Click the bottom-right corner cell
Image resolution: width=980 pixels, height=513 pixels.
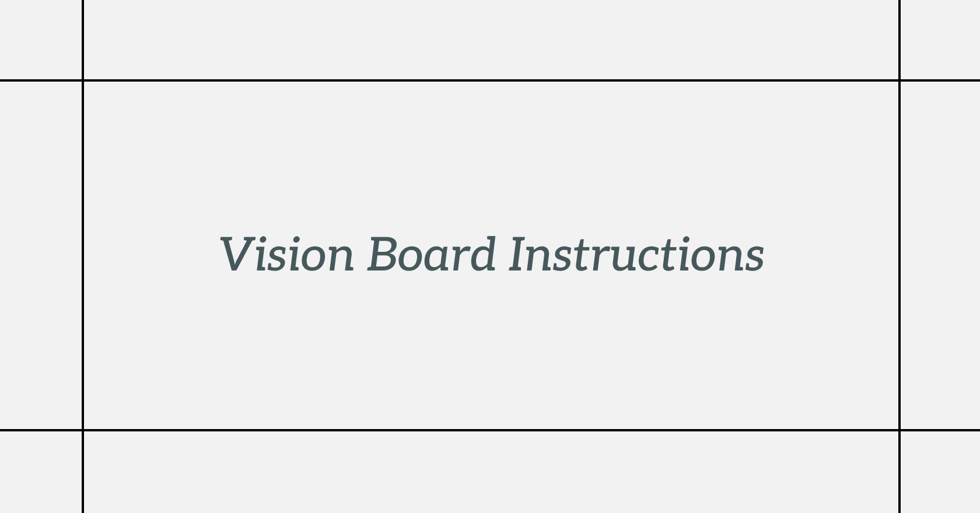point(940,472)
